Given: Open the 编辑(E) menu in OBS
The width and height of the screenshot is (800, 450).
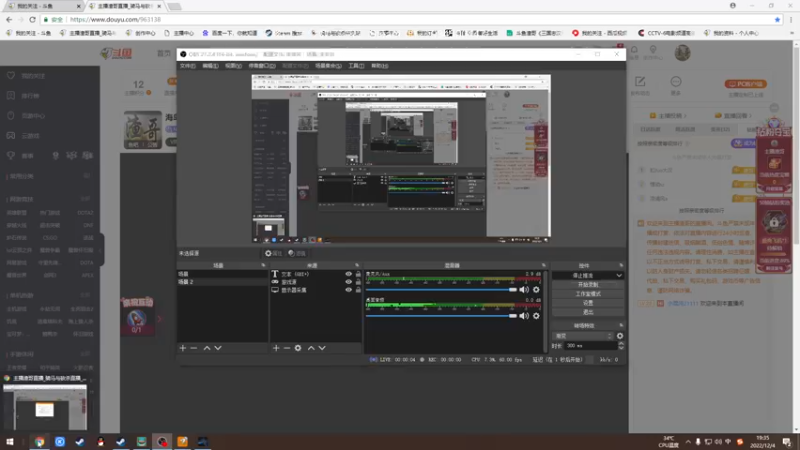Looking at the screenshot, I should click(x=210, y=66).
